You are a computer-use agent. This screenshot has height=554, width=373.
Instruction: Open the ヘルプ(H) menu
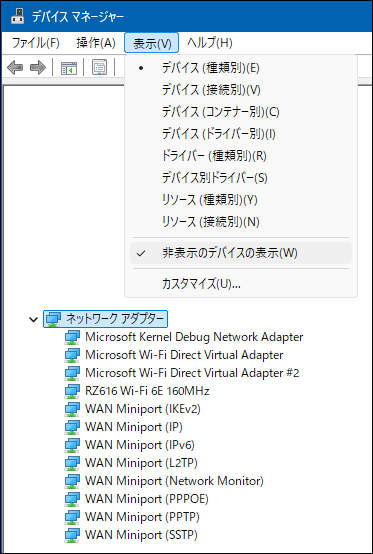(x=210, y=43)
